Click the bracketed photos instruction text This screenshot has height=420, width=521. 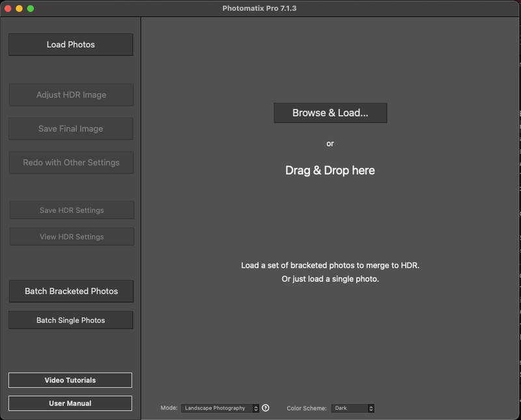[330, 266]
